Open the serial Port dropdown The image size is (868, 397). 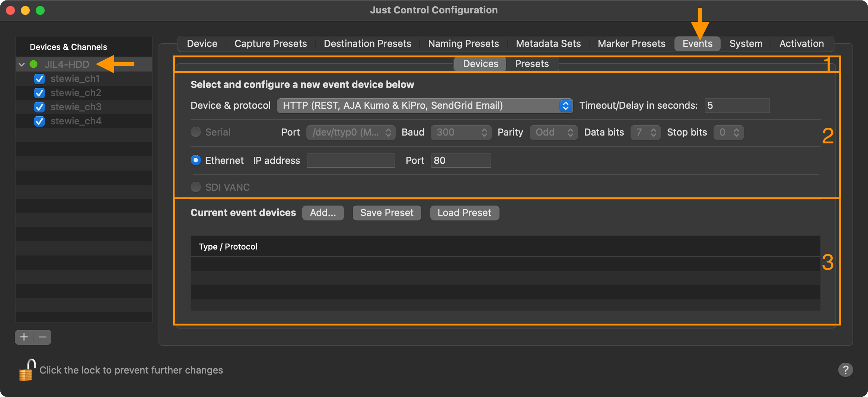351,132
